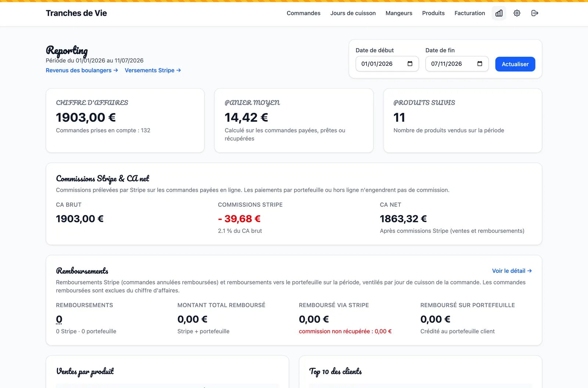Screen dimensions: 588x388
Task: Click 'Stripe + portefeuille' caption
Action: (203, 331)
